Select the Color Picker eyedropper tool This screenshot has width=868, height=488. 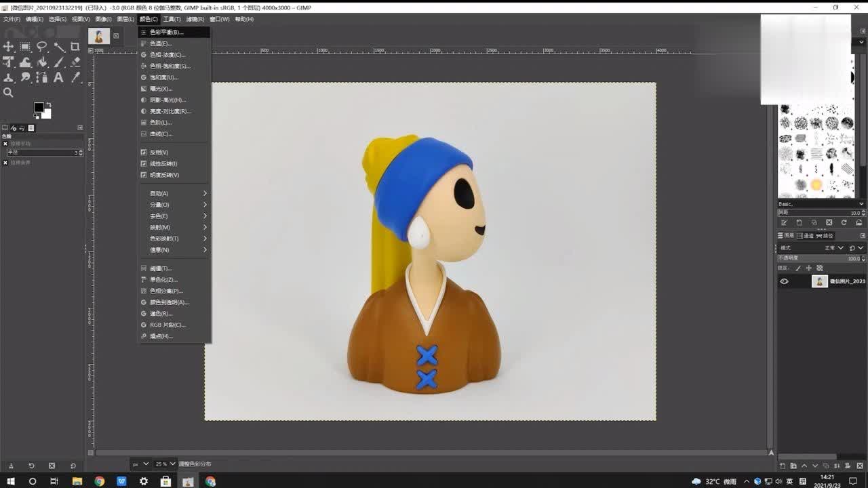tap(75, 77)
